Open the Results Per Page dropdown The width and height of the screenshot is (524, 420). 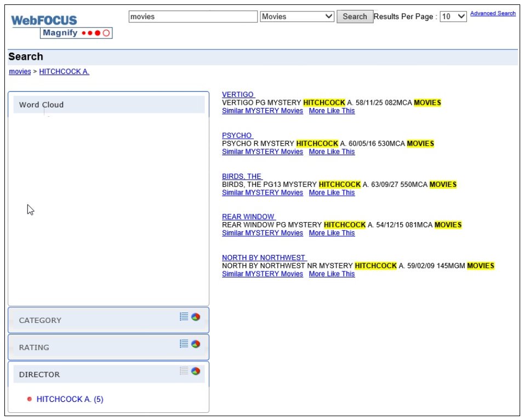pos(453,16)
